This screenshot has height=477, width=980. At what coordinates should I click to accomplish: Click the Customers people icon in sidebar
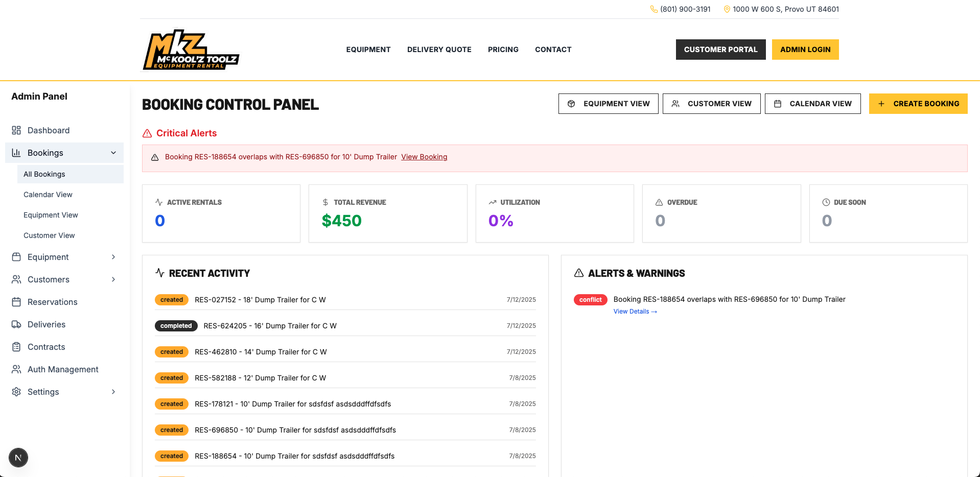[17, 279]
